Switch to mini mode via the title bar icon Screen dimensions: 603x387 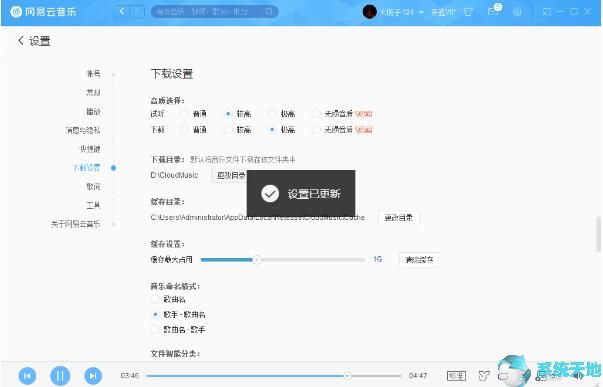point(546,12)
